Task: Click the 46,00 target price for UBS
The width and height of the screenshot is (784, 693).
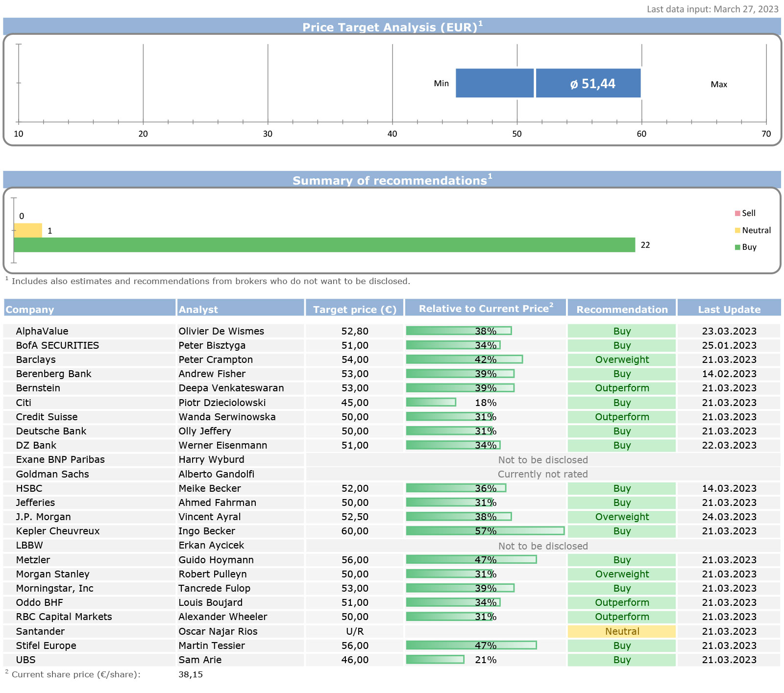Action: tap(355, 660)
